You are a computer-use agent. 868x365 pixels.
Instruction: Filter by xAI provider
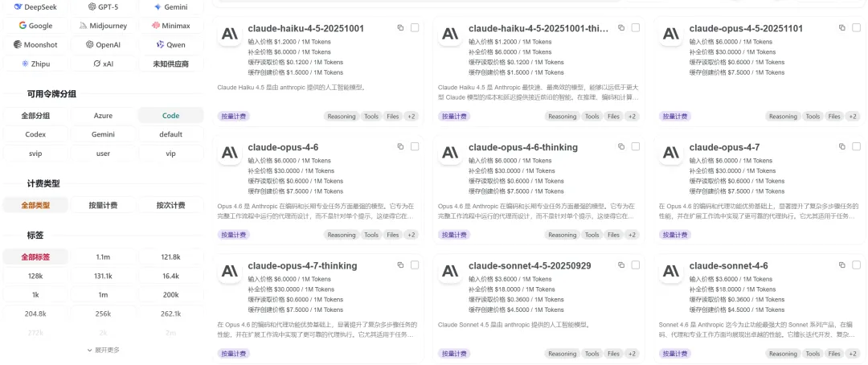click(x=103, y=64)
